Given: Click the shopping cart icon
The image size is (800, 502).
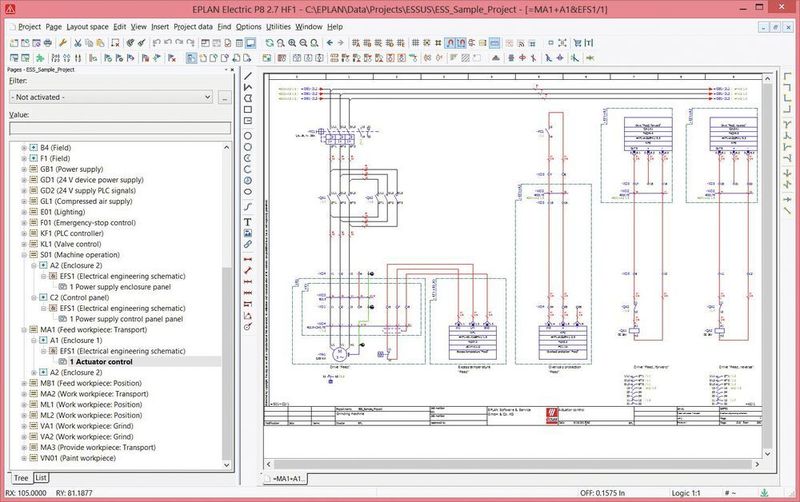Looking at the screenshot, I should pos(577,43).
